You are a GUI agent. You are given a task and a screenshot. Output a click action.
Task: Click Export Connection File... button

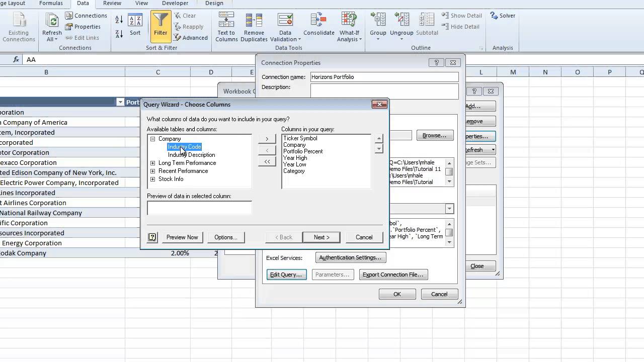(393, 275)
